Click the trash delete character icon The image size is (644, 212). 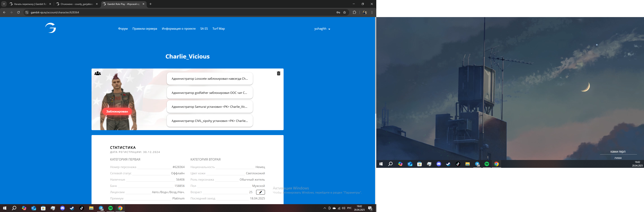[278, 73]
